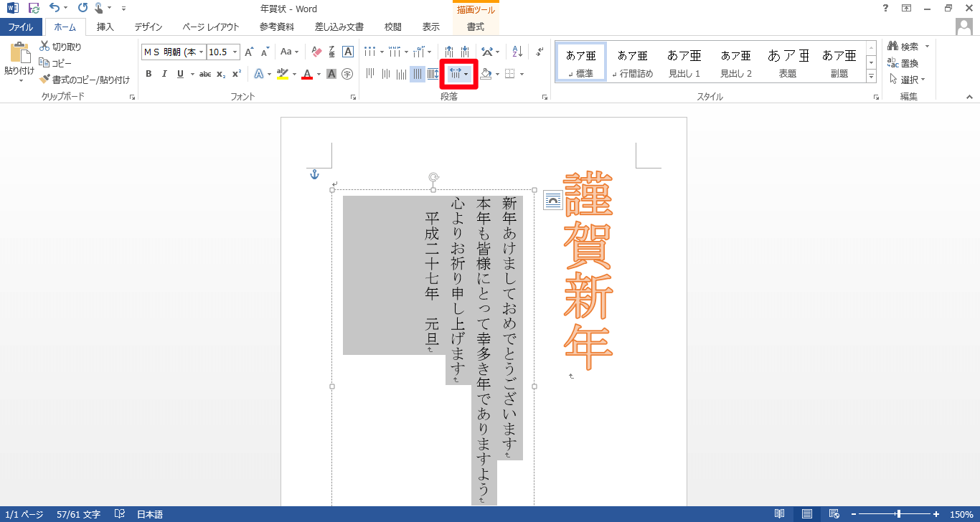980x522 pixels.
Task: Click the 57/61 文字 word count
Action: tap(79, 514)
